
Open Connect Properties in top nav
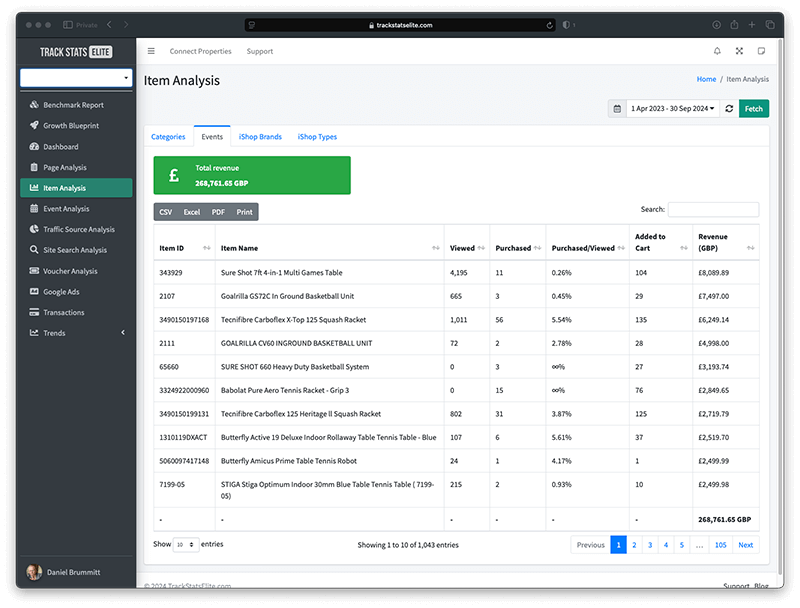click(x=201, y=51)
